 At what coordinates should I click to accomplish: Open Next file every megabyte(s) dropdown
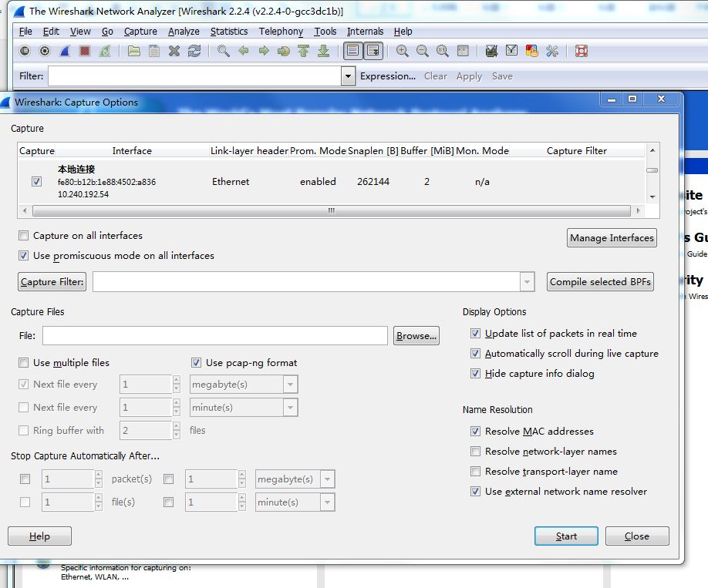pyautogui.click(x=290, y=385)
